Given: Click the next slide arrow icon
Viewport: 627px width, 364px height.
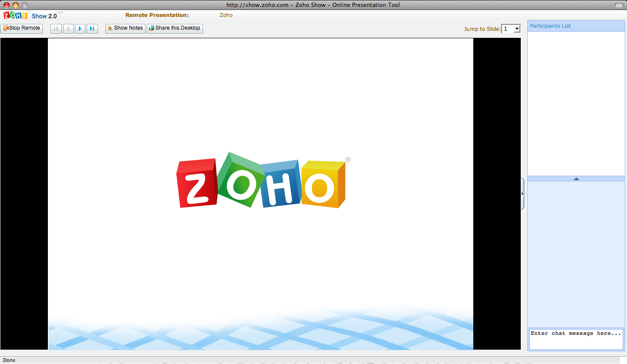Looking at the screenshot, I should pos(80,28).
